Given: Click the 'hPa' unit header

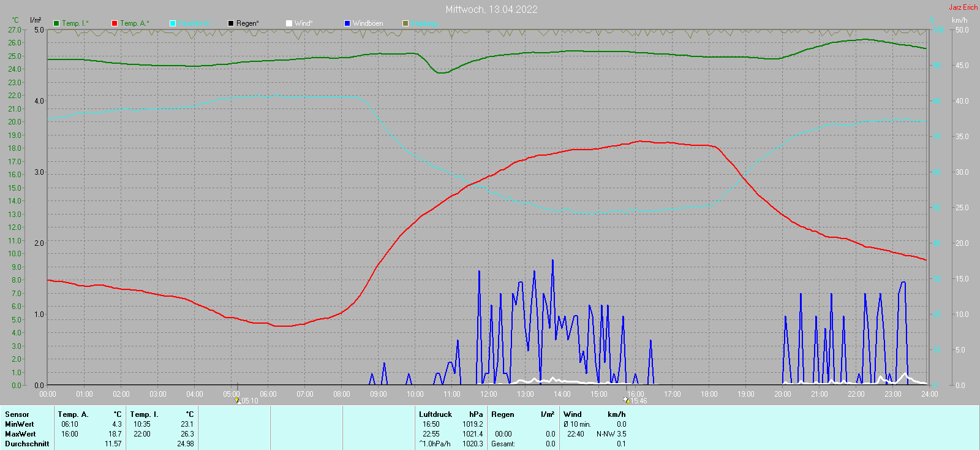Looking at the screenshot, I should [477, 414].
